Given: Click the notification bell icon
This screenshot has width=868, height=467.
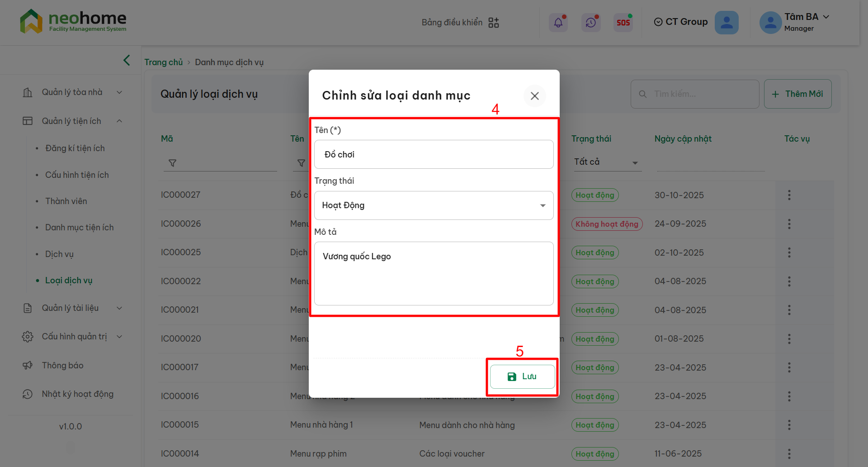Looking at the screenshot, I should click(558, 23).
